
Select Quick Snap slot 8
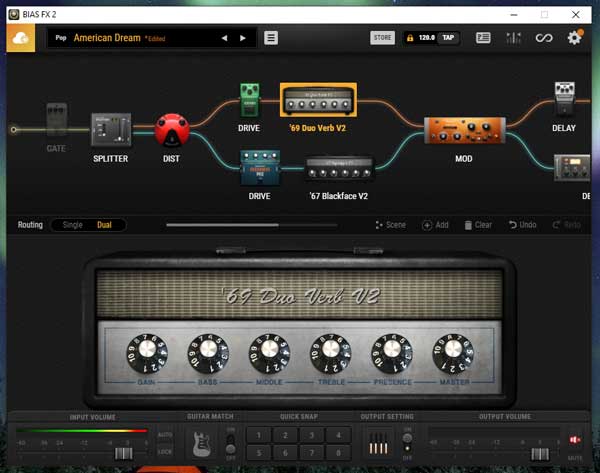pyautogui.click(x=338, y=453)
